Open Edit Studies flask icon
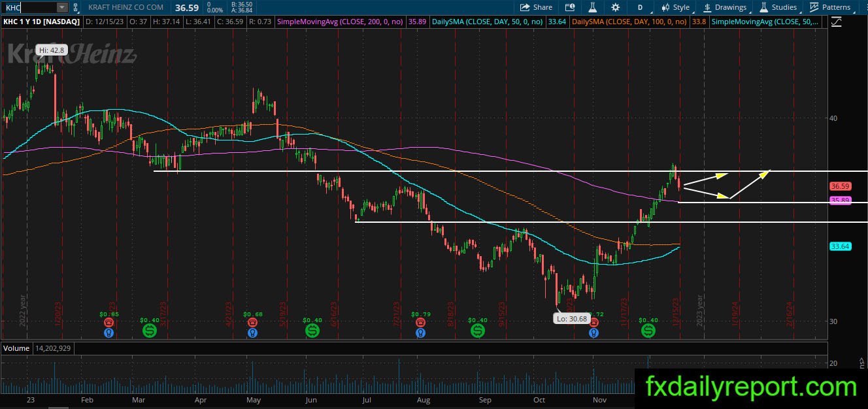 tap(593, 7)
